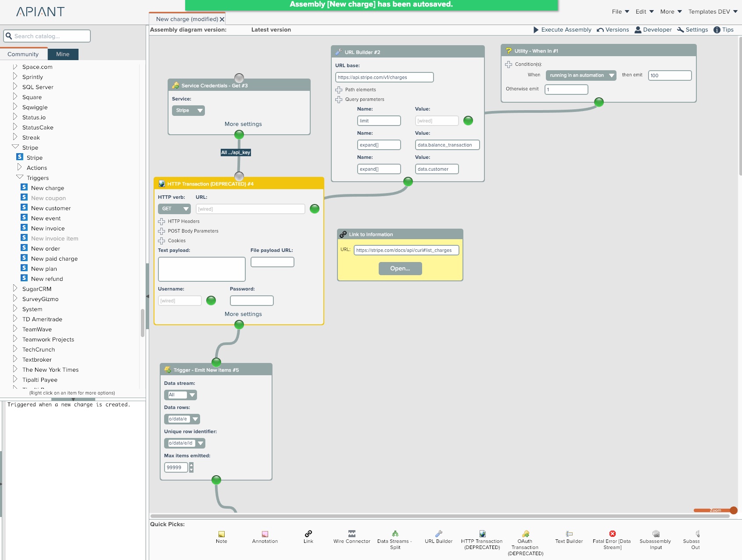The width and height of the screenshot is (742, 560).
Task: Open the HTTP verb GET dropdown
Action: point(175,209)
